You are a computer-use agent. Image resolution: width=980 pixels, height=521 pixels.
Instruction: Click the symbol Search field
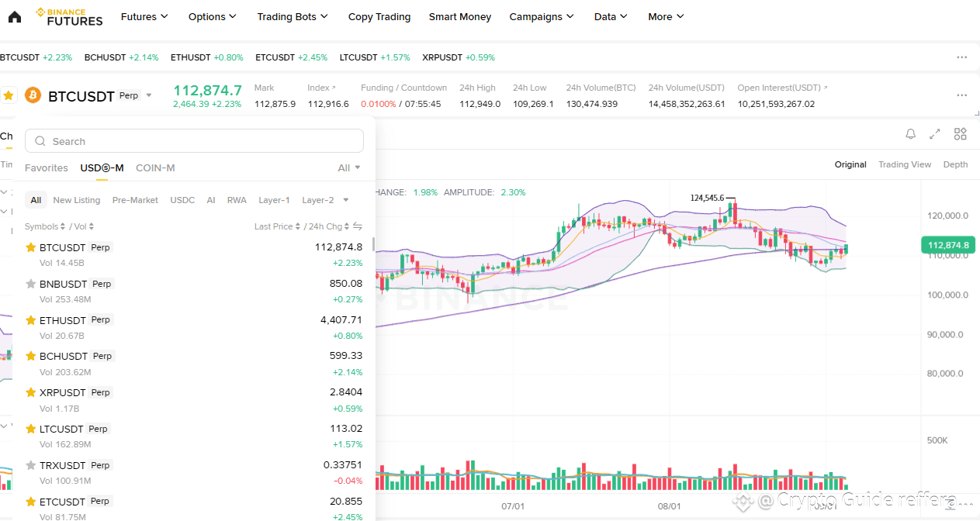(194, 141)
